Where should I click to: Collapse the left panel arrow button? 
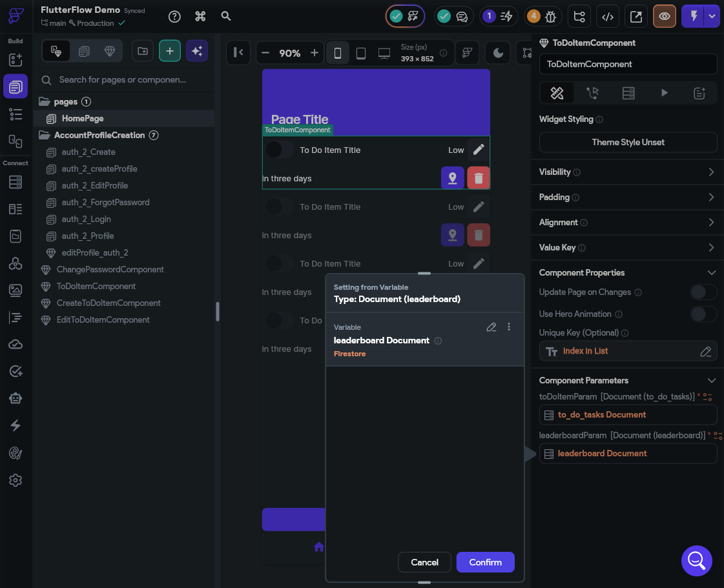(x=238, y=53)
